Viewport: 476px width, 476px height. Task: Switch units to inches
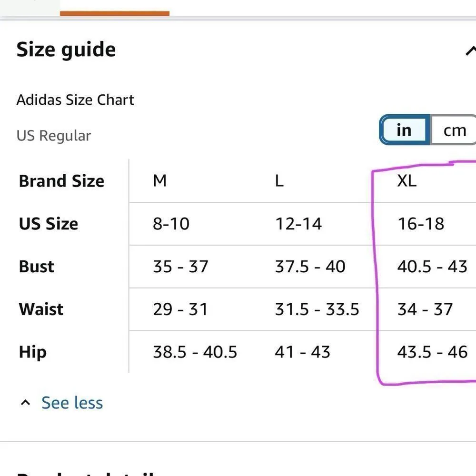405,130
